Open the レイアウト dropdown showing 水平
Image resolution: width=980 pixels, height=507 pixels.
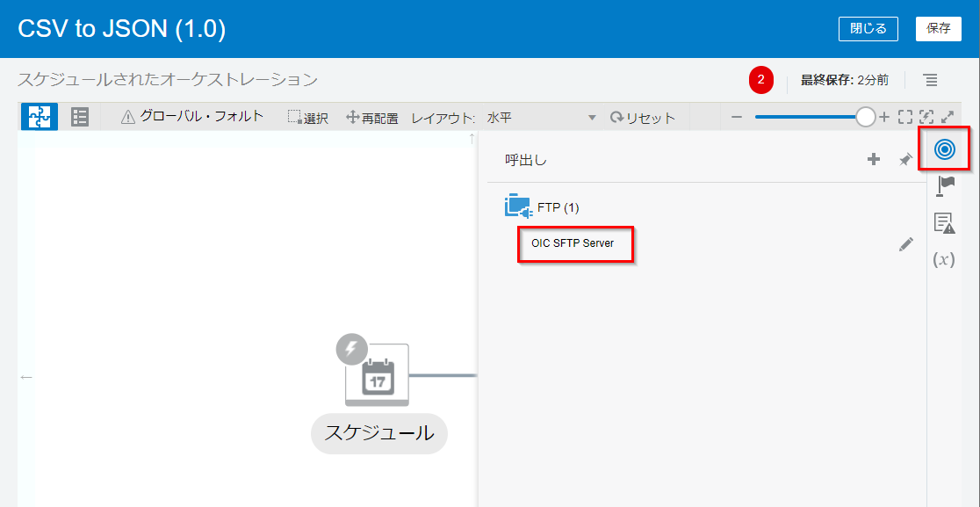click(x=541, y=118)
